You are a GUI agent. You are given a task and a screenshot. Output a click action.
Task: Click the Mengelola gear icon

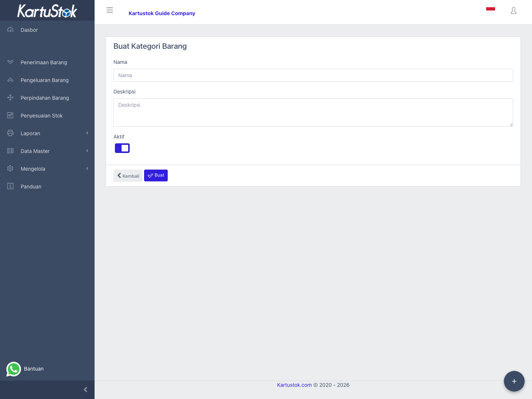tap(10, 168)
